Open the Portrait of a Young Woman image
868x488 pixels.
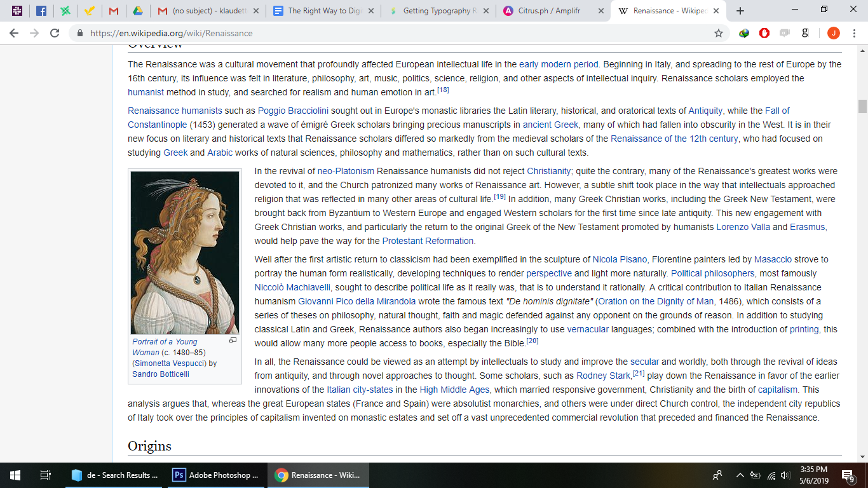point(185,253)
